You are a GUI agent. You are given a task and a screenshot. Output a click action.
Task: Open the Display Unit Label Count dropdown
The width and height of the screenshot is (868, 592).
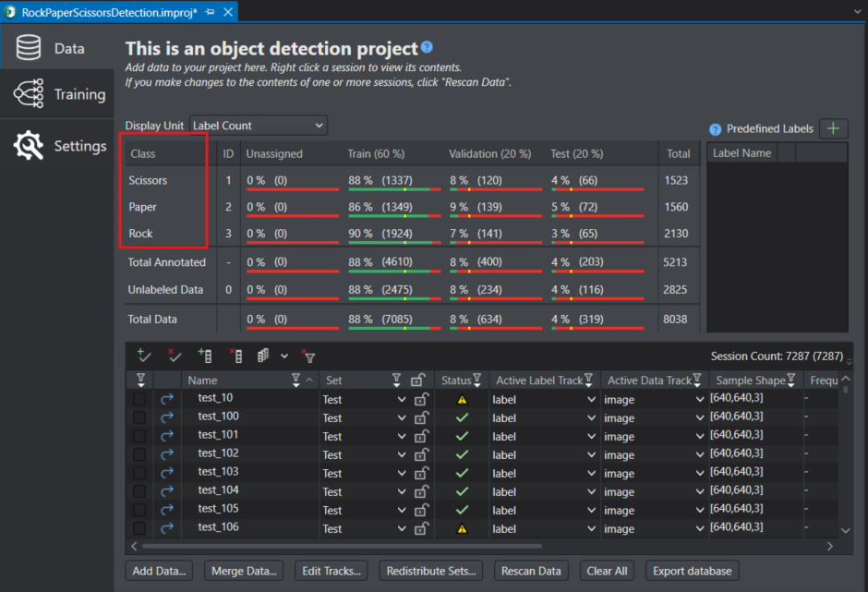(x=259, y=126)
